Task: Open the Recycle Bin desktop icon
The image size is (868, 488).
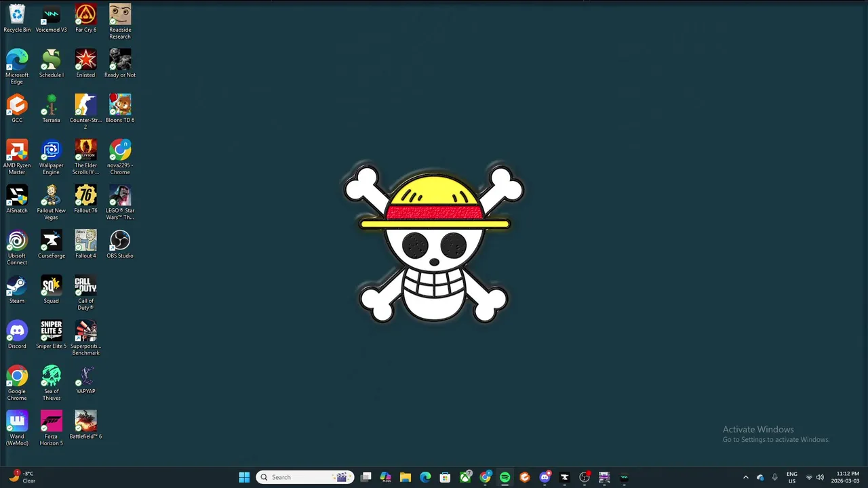Action: click(17, 19)
